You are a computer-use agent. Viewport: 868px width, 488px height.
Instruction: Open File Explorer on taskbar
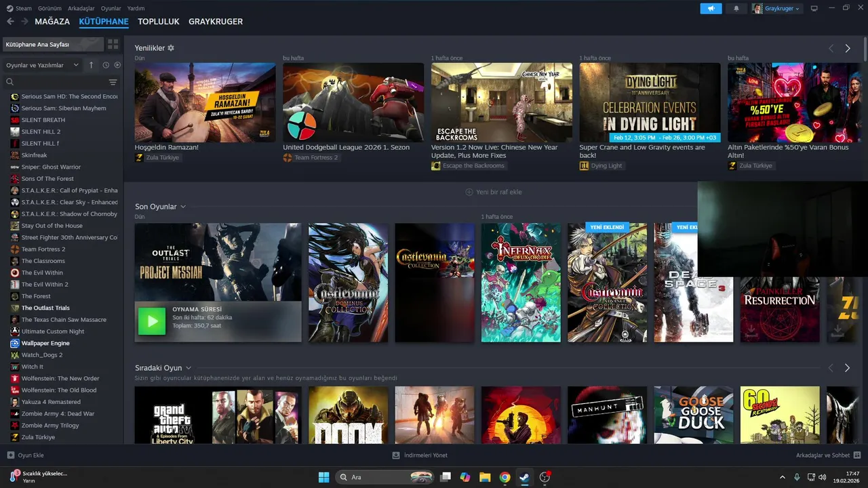click(484, 477)
